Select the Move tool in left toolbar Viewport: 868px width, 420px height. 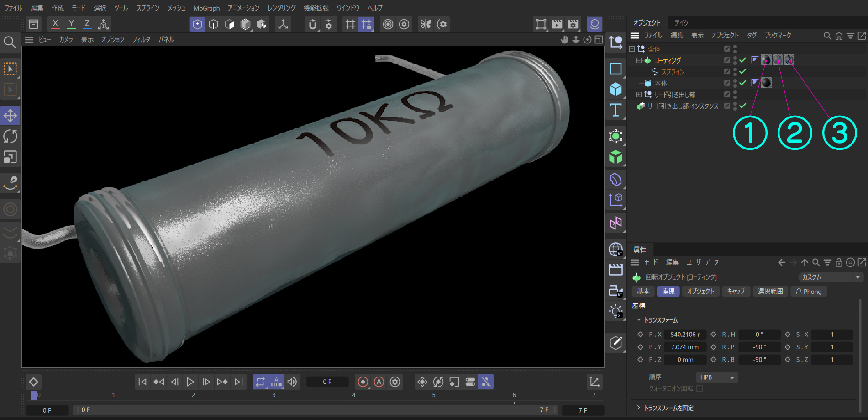point(10,116)
